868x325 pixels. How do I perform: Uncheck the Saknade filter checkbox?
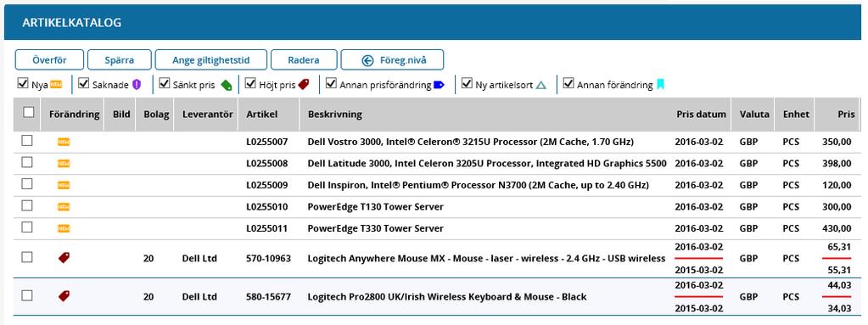(84, 84)
